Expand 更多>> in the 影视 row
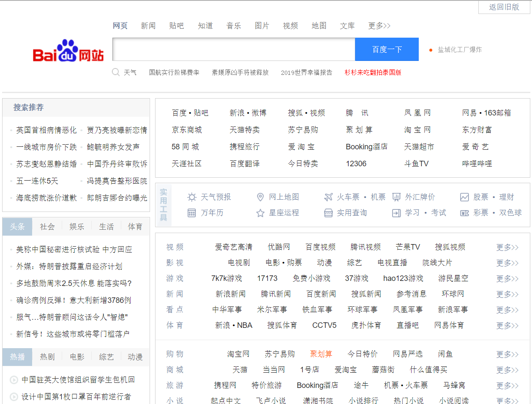This screenshot has width=532, height=404. pos(507,263)
